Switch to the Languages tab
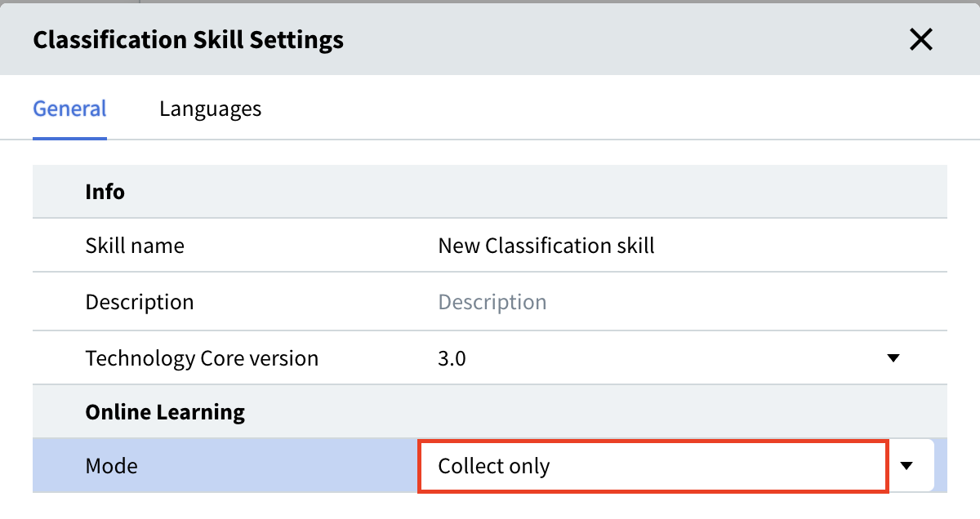This screenshot has width=980, height=519. (210, 109)
